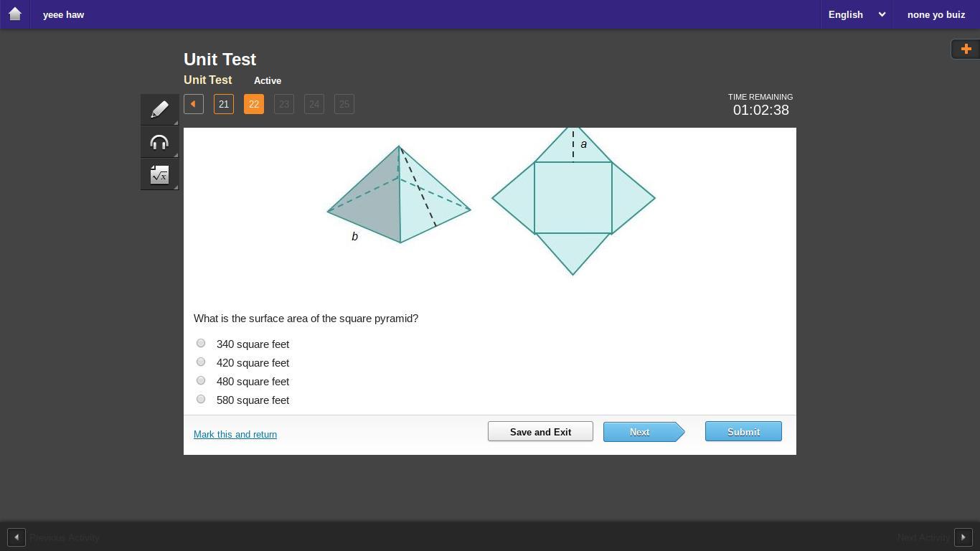980x551 pixels.
Task: Click Save and Exit button
Action: (540, 431)
